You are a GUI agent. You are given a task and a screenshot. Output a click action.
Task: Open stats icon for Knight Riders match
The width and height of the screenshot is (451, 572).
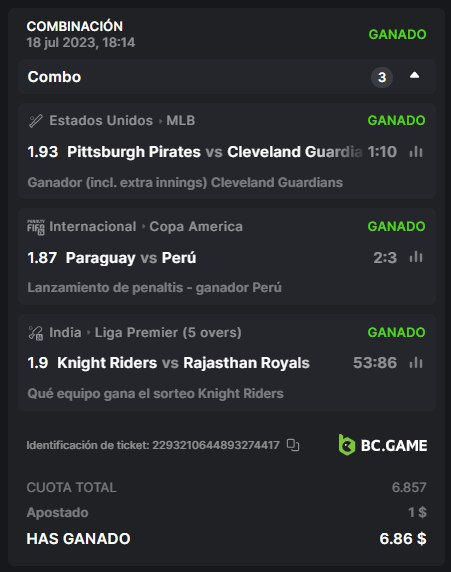pos(416,363)
